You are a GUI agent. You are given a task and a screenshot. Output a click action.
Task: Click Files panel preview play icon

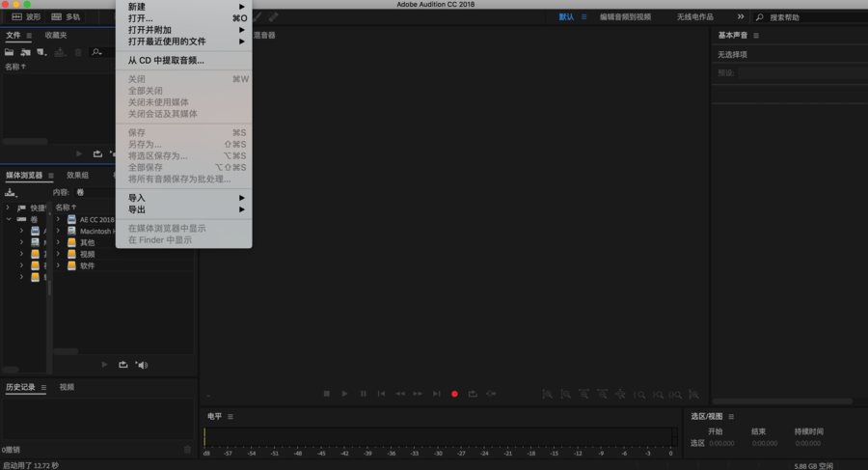click(79, 153)
